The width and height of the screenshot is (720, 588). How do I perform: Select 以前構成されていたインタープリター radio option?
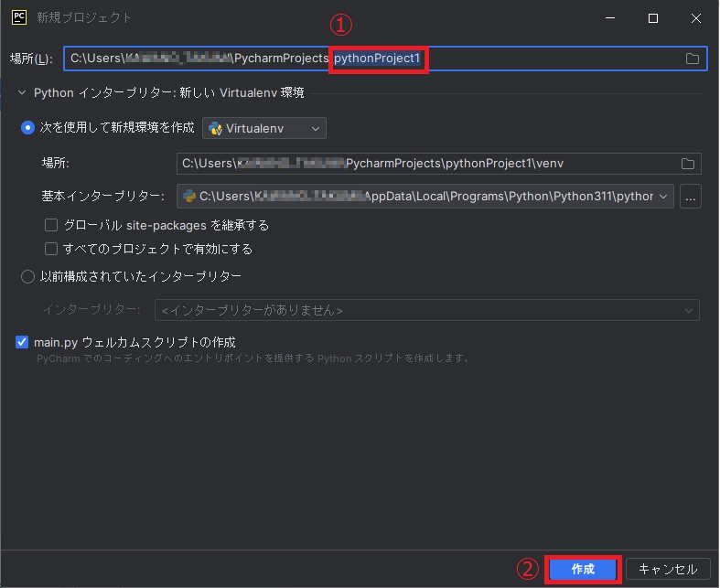click(27, 276)
